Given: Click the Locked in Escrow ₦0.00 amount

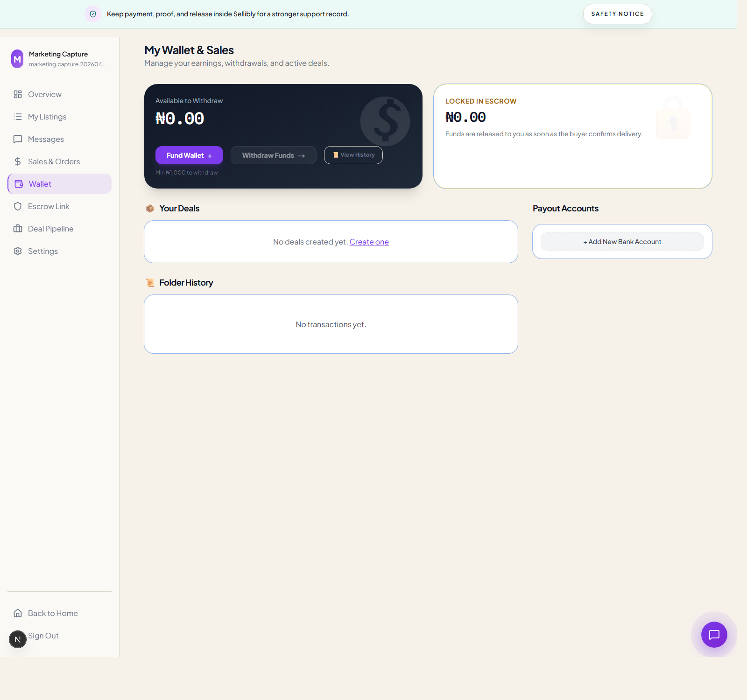Looking at the screenshot, I should click(465, 117).
